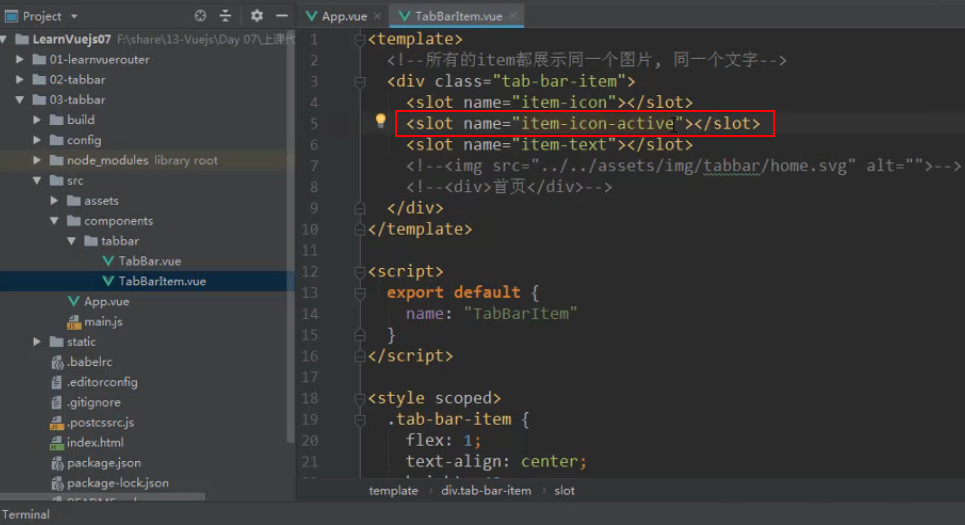The height and width of the screenshot is (525, 965).
Task: Click line number 11 in the gutter
Action: point(310,250)
